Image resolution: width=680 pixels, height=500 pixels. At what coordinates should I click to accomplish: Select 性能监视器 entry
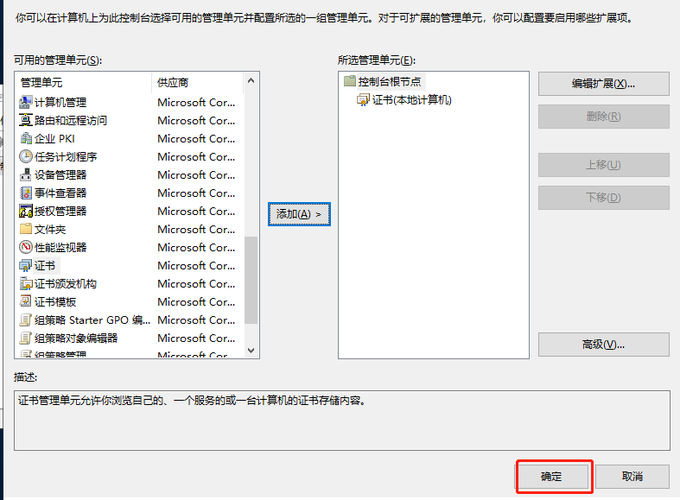[x=60, y=247]
